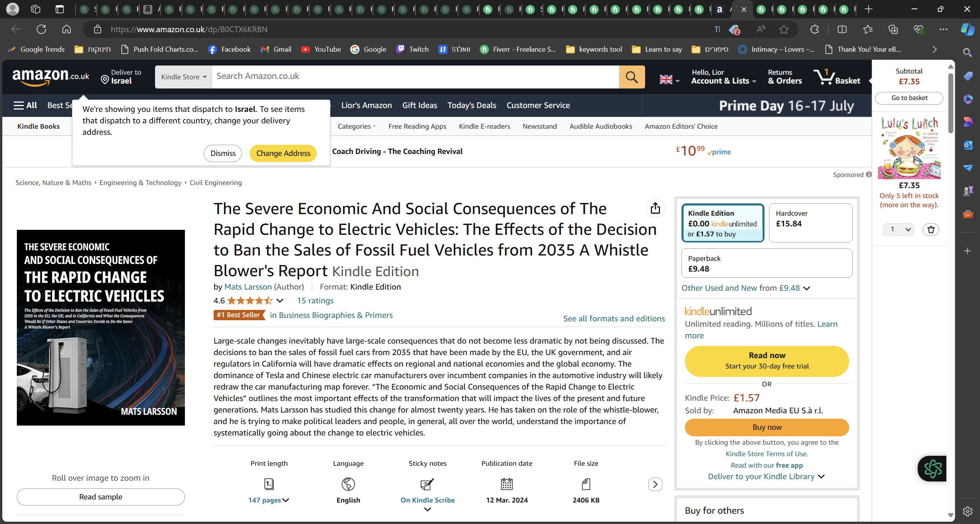Viewport: 980px width, 524px height.
Task: Click the Edge sidebar search icon
Action: click(967, 52)
